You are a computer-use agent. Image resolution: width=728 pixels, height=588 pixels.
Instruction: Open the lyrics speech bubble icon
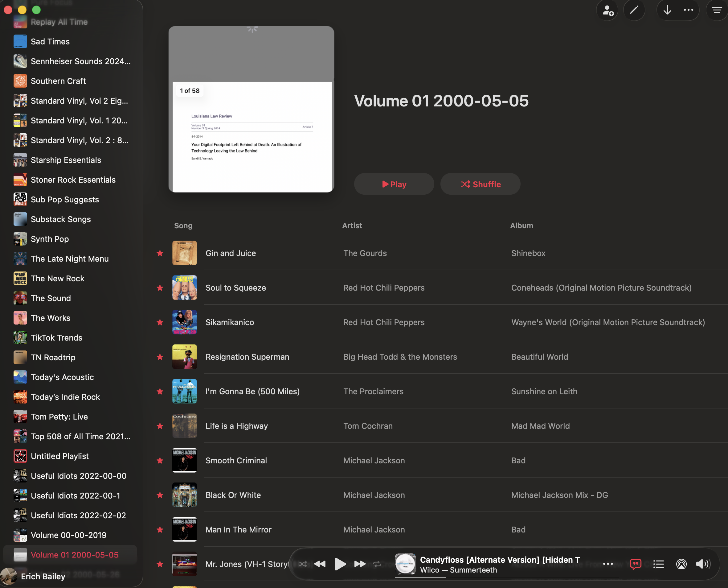[x=635, y=564]
